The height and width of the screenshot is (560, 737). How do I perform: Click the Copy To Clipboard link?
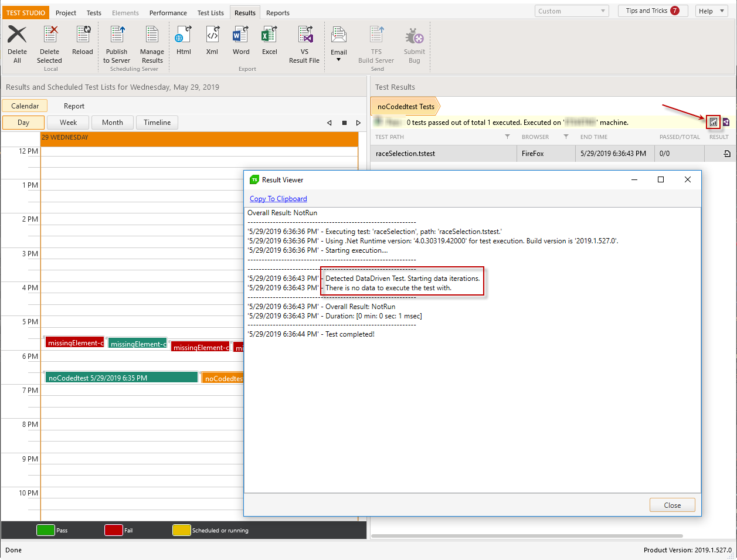click(x=278, y=199)
